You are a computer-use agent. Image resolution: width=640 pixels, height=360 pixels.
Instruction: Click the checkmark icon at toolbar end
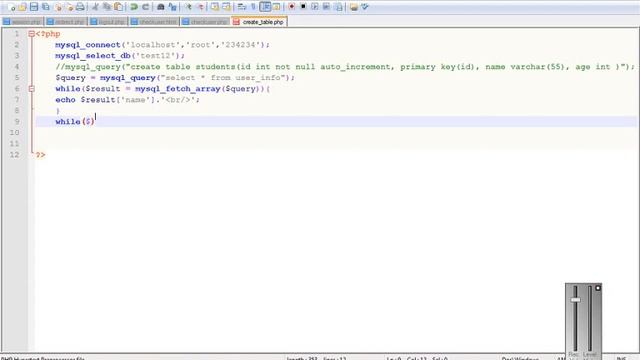tap(365, 7)
